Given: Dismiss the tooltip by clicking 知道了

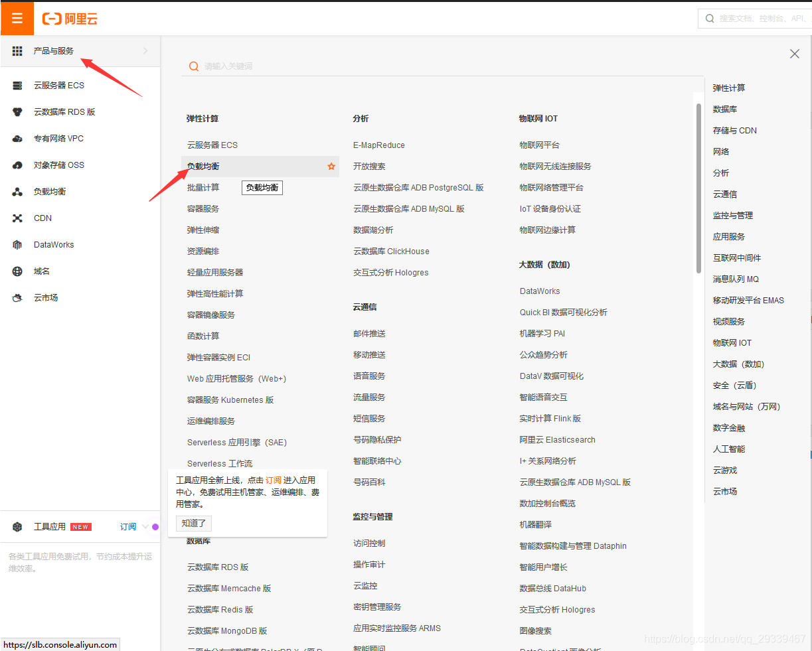Looking at the screenshot, I should pyautogui.click(x=193, y=523).
